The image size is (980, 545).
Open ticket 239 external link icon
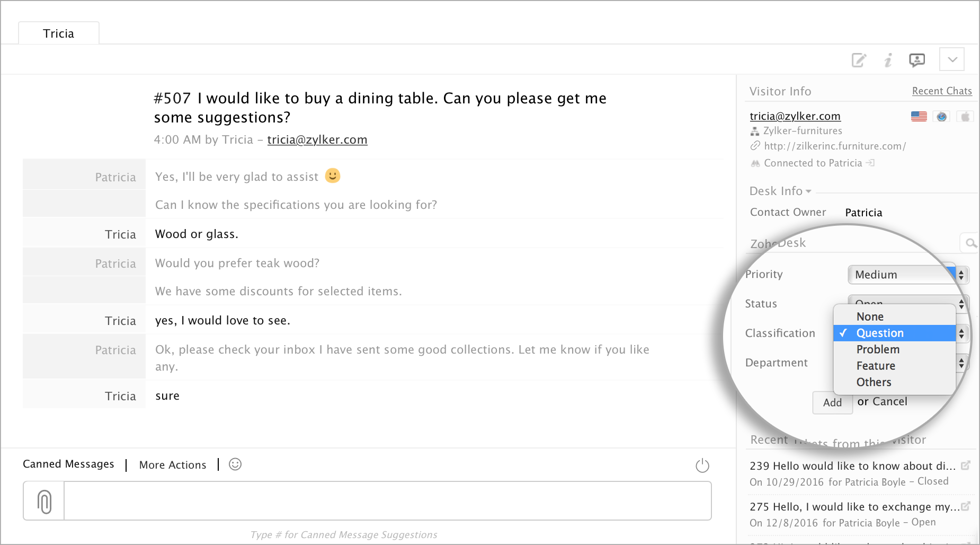[965, 465]
